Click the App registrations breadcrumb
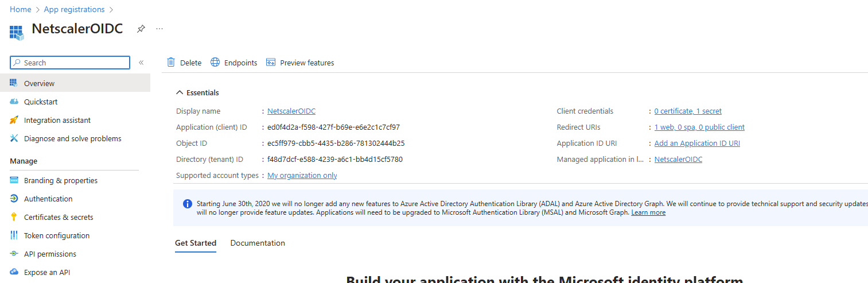This screenshot has height=283, width=868. pyautogui.click(x=75, y=9)
